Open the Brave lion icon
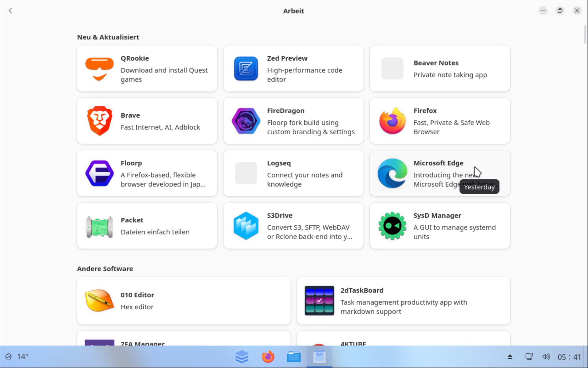The width and height of the screenshot is (588, 368). point(99,121)
